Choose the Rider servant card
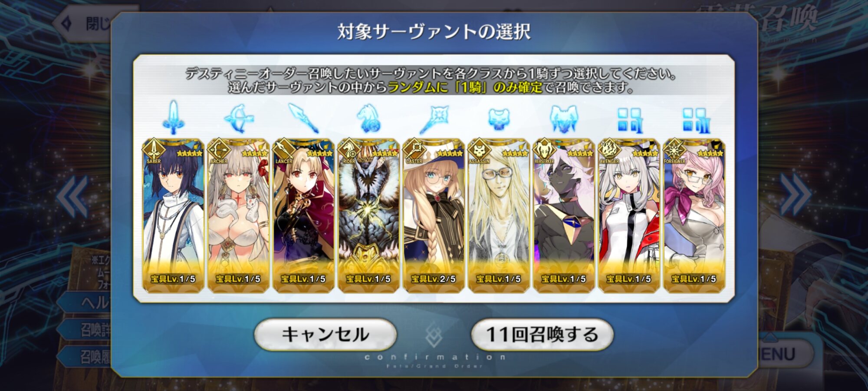 click(x=368, y=216)
